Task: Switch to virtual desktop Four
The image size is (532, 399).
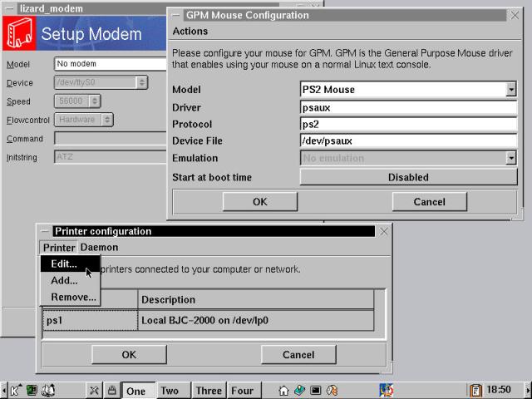Action: (242, 391)
